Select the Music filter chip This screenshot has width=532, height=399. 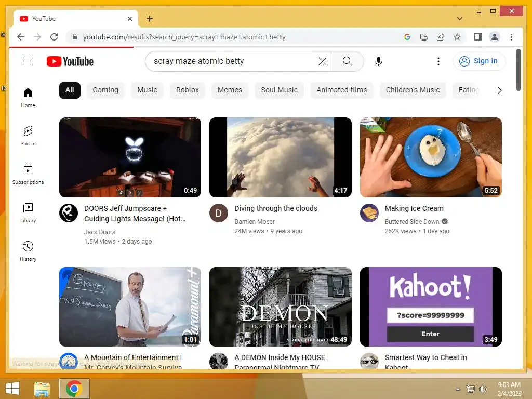point(147,90)
